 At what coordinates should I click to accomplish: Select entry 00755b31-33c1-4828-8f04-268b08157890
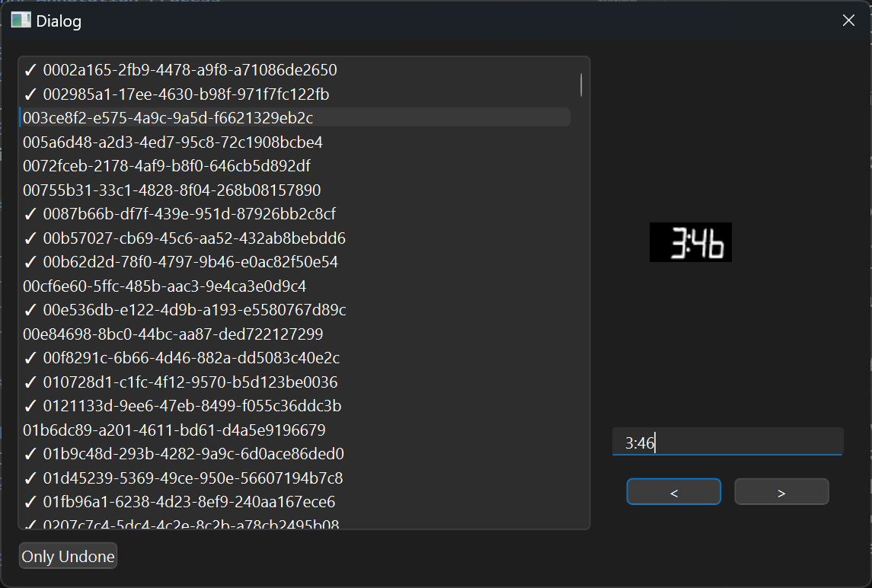tap(295, 190)
